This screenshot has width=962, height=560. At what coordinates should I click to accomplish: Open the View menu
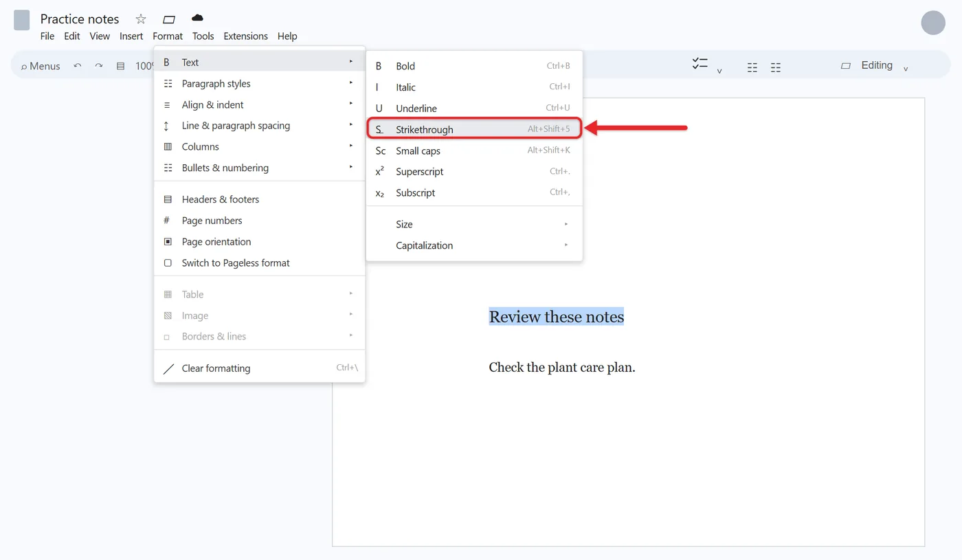click(100, 36)
